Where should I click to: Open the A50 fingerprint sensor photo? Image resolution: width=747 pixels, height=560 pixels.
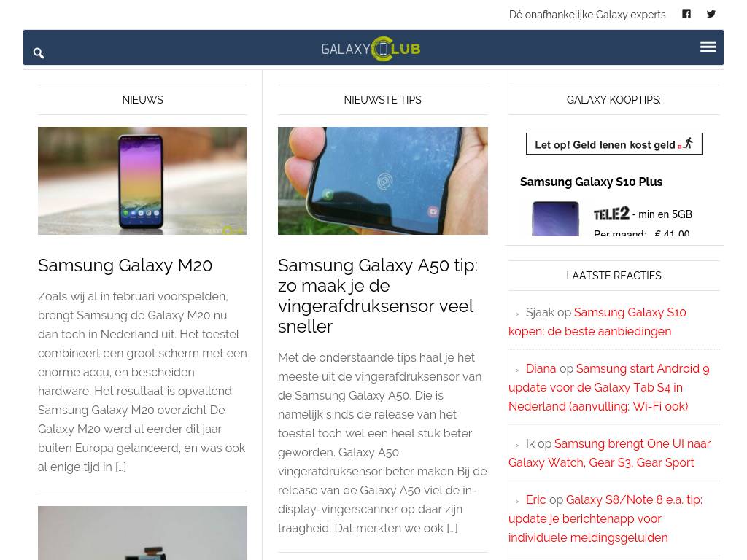click(x=382, y=181)
